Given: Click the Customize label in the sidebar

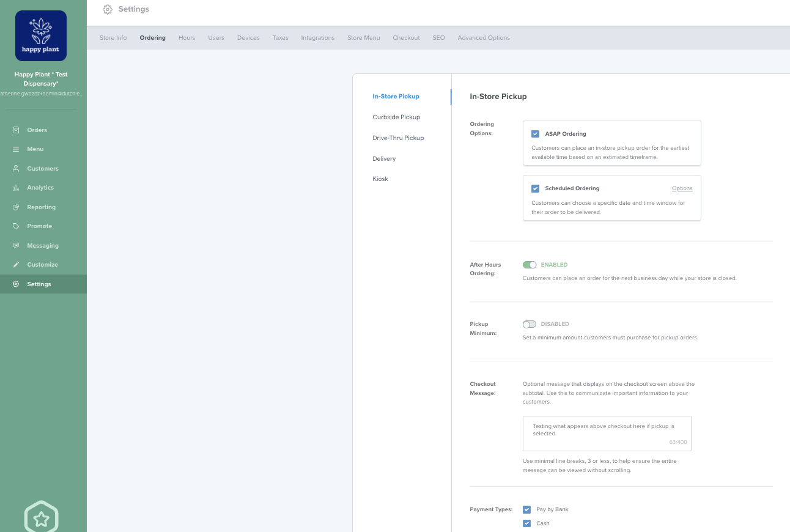Looking at the screenshot, I should [x=42, y=265].
